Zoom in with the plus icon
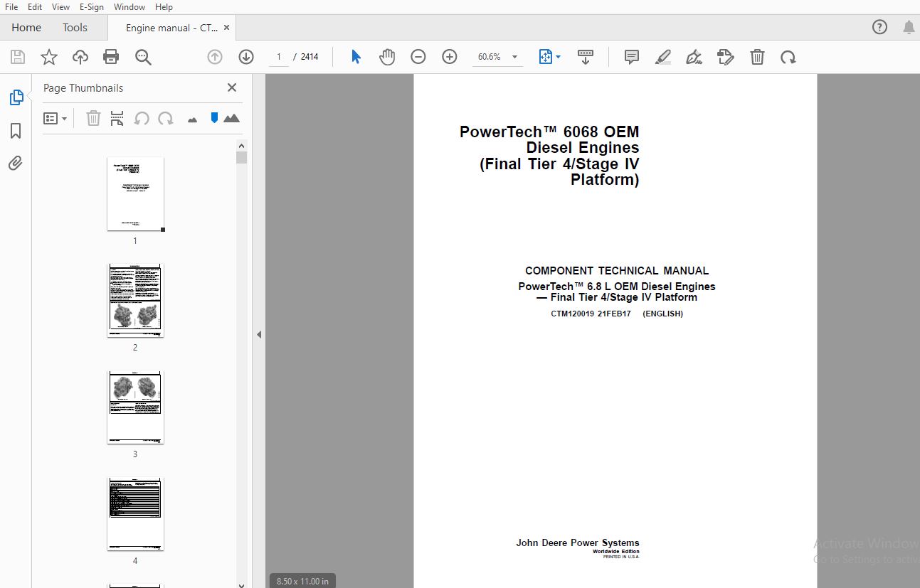 [450, 57]
